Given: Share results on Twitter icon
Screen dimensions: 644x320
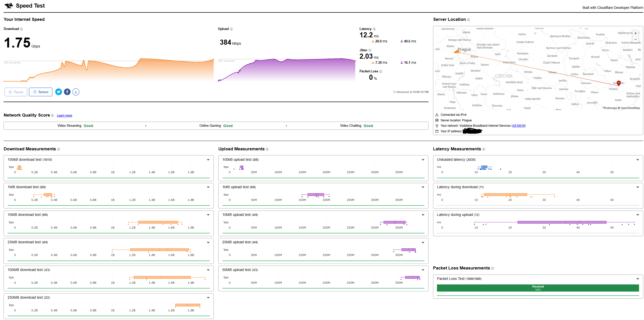Looking at the screenshot, I should point(58,92).
